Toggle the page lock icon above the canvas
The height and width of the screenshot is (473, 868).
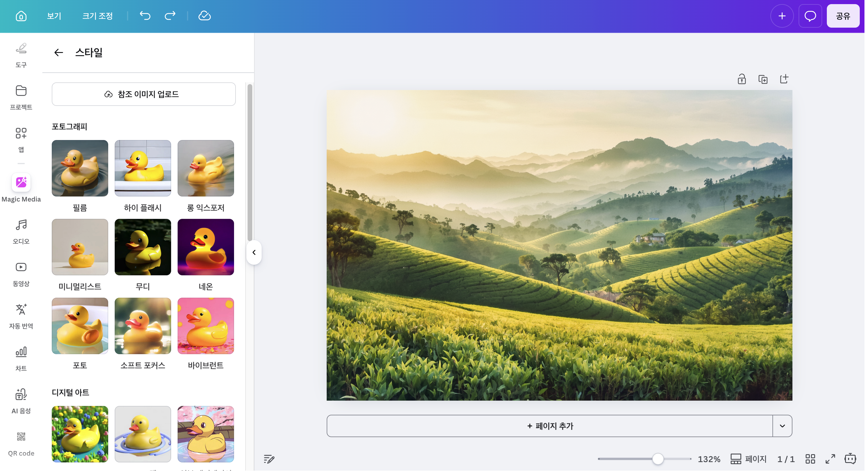pyautogui.click(x=741, y=79)
